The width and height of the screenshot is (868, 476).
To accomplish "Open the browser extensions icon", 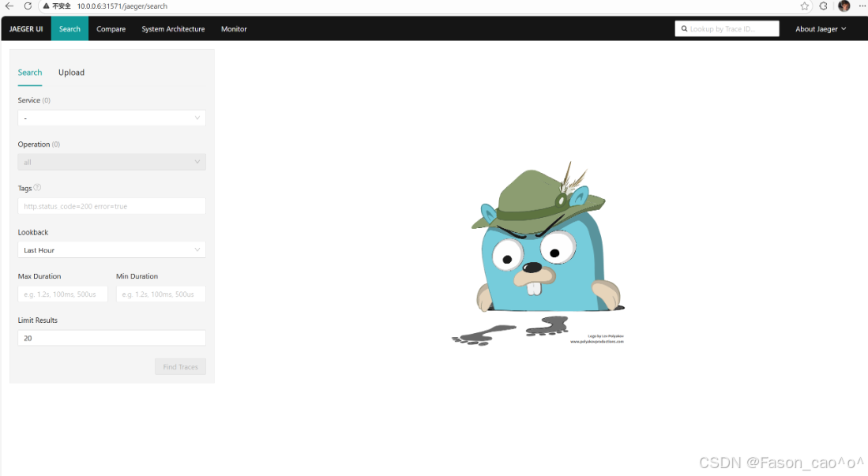I will coord(823,6).
